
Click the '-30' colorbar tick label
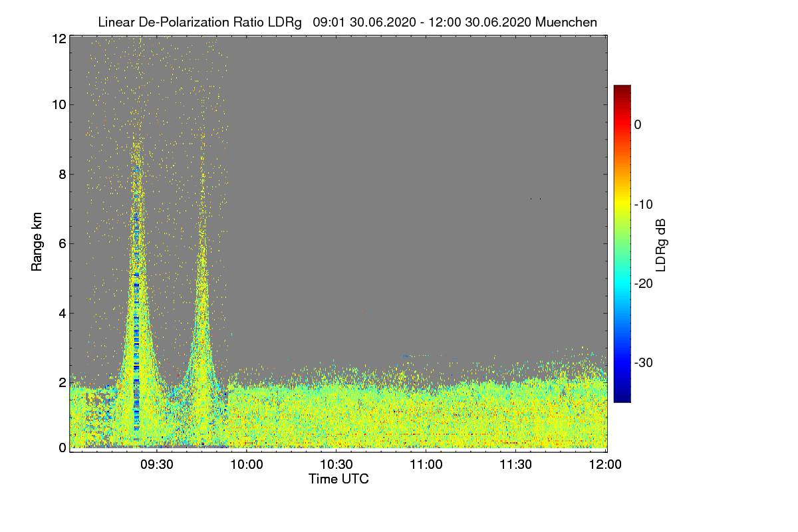pyautogui.click(x=644, y=362)
